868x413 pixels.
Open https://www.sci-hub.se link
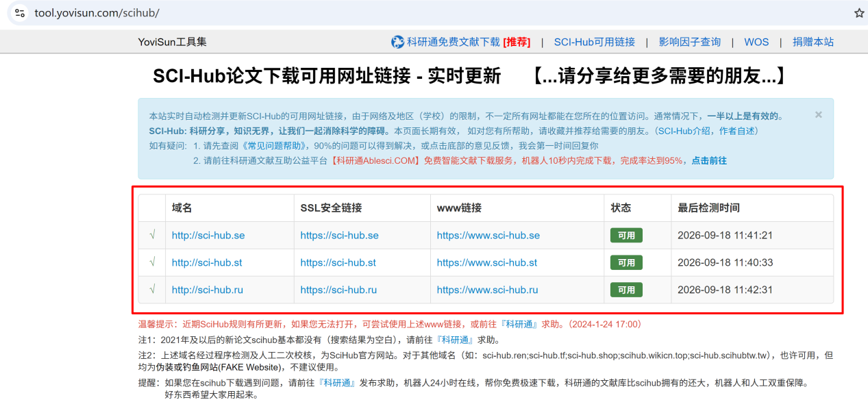point(488,235)
